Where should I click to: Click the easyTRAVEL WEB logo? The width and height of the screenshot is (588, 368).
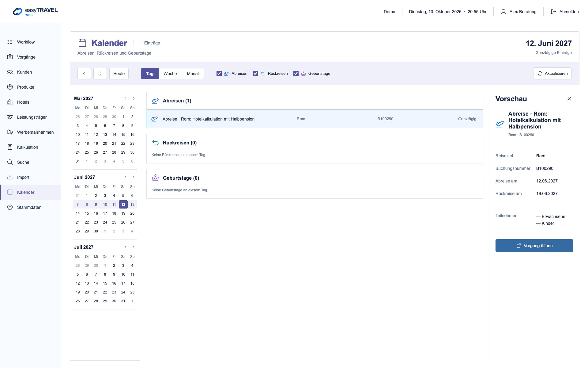(35, 12)
